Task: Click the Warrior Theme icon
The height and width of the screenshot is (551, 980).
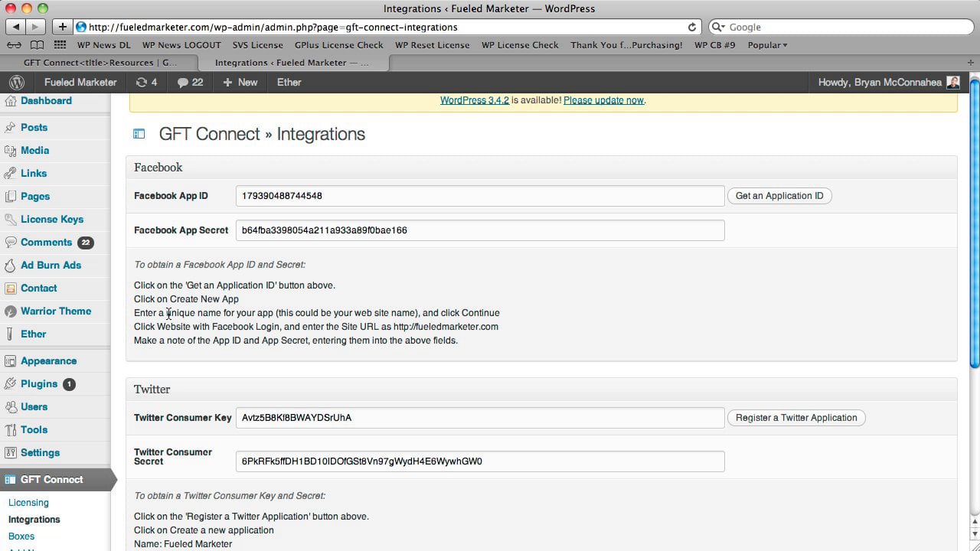Action: tap(10, 311)
